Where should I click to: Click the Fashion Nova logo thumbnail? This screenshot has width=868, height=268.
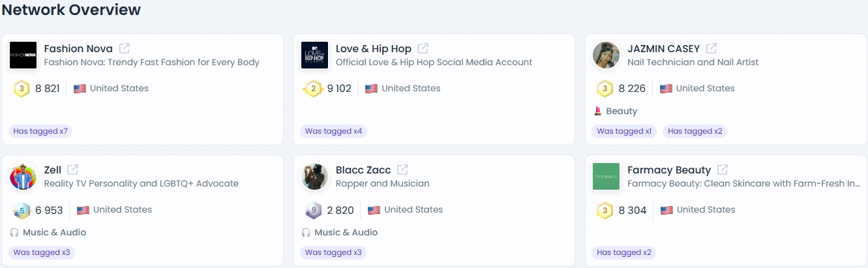coord(23,55)
